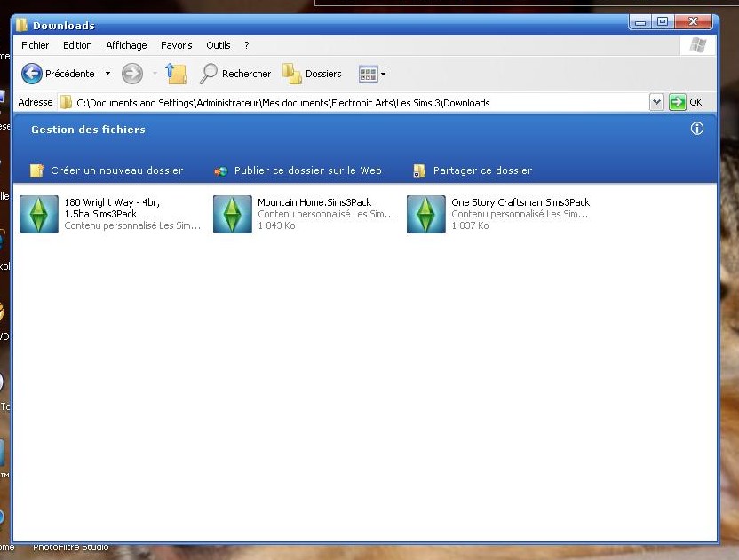Open the ? help menu
The image size is (739, 560).
247,45
